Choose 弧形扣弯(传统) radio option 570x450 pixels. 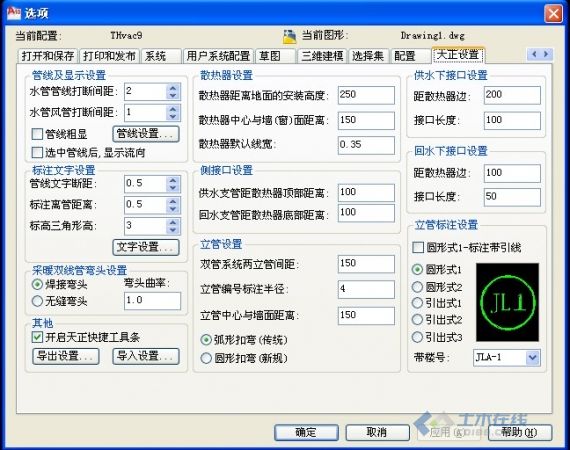206,340
